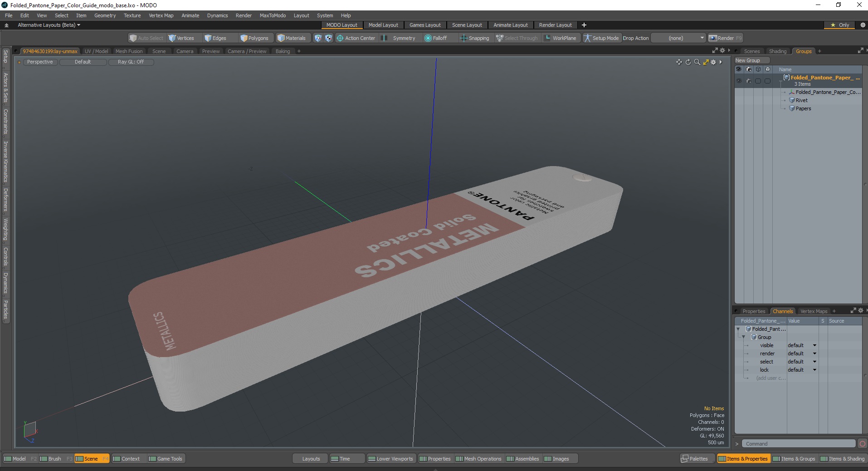This screenshot has height=471, width=868.
Task: Open the Geometry menu
Action: click(x=105, y=15)
